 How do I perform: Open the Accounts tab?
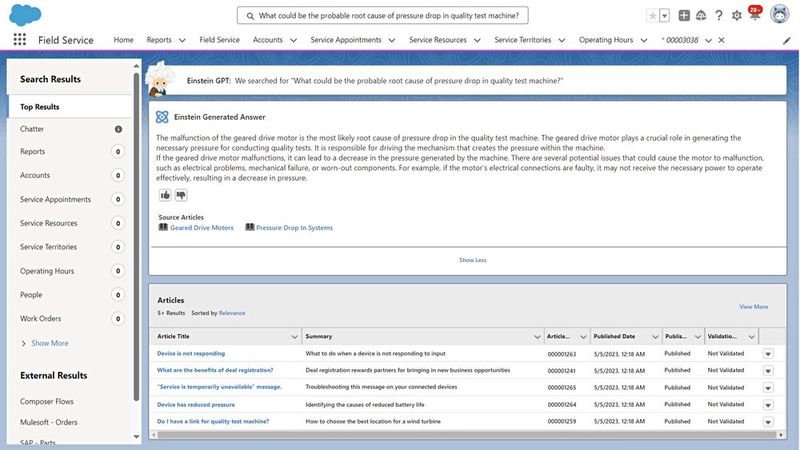[268, 40]
